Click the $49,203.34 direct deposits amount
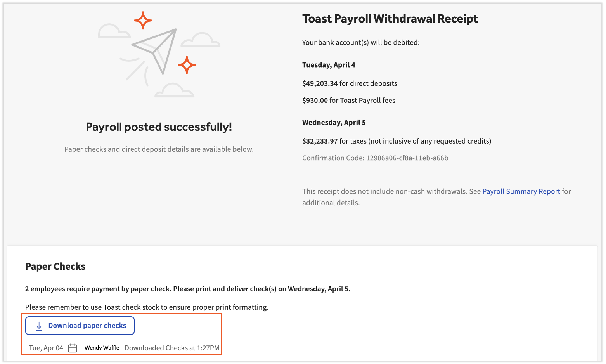606x364 pixels. pyautogui.click(x=320, y=83)
